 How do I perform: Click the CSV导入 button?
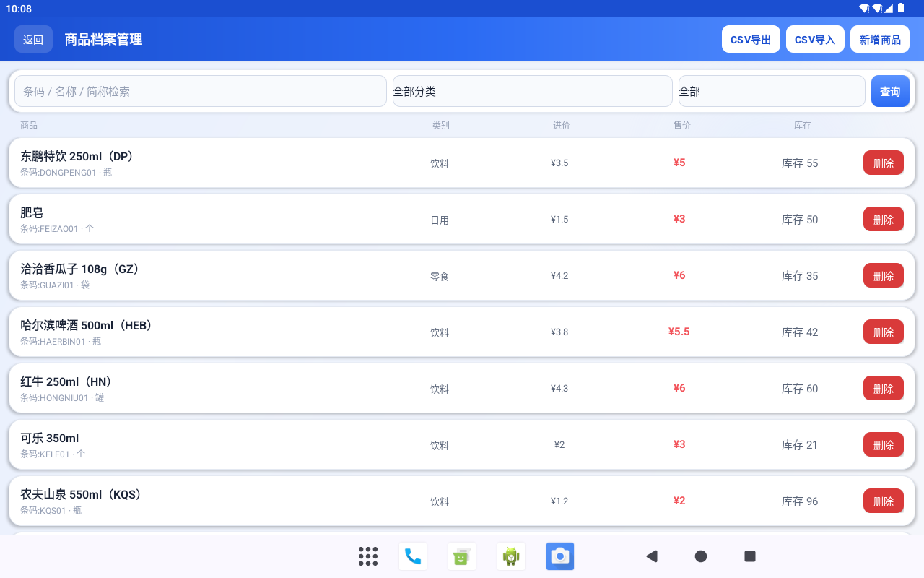click(815, 39)
